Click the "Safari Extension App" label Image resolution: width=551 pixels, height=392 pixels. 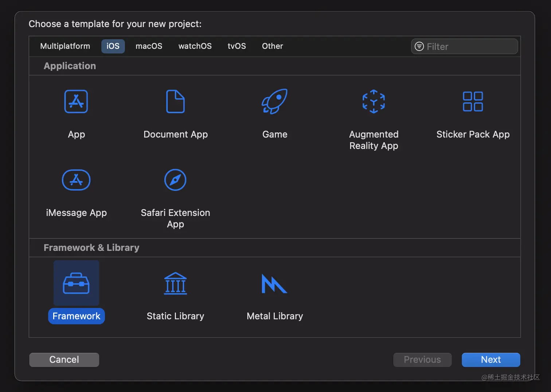(175, 218)
